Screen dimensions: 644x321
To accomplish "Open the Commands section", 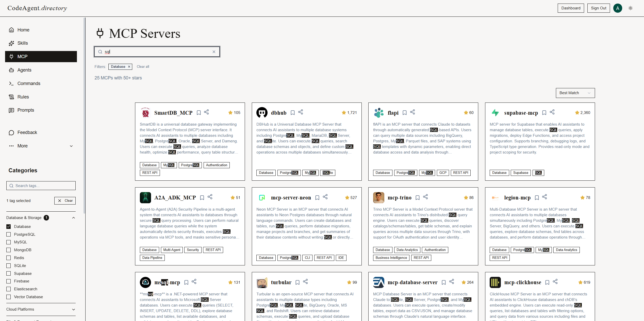I will click(x=29, y=83).
